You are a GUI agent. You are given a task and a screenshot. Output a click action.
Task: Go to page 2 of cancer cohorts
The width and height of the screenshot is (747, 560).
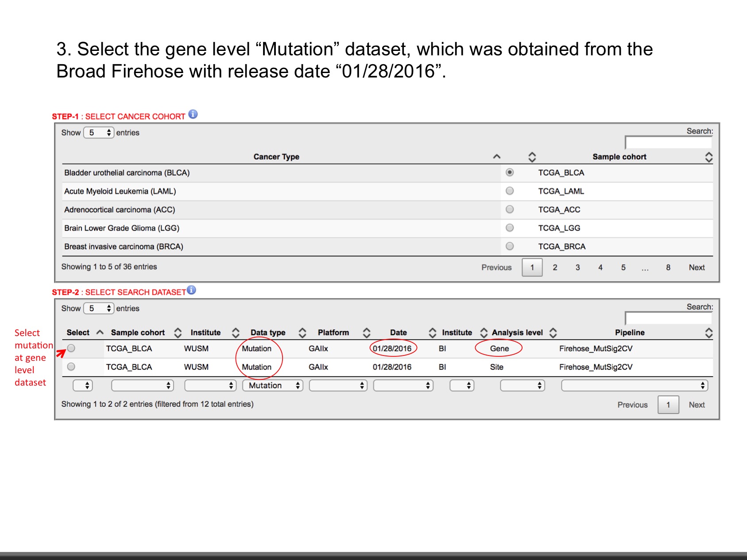coord(555,267)
